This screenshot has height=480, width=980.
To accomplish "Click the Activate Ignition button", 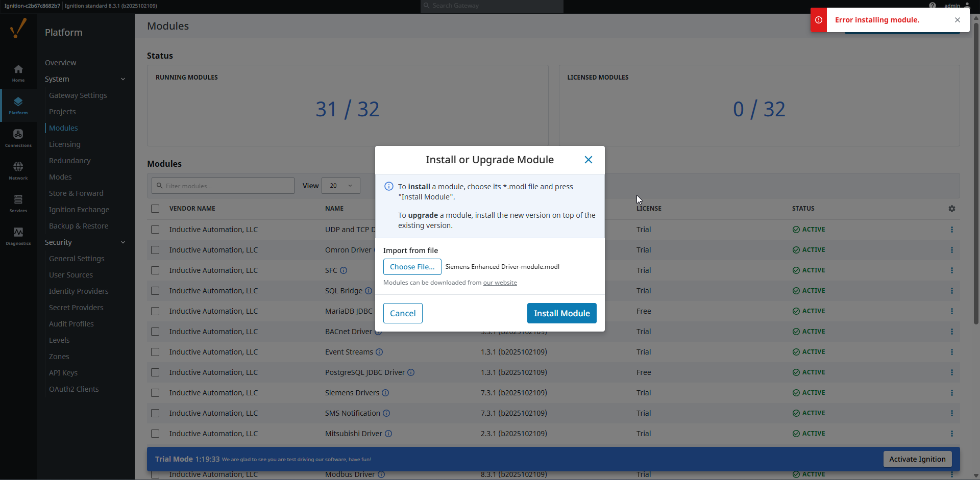I will 917,459.
